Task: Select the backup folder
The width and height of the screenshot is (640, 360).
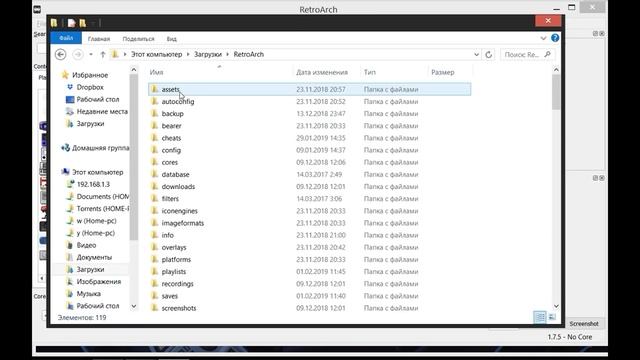Action: click(x=172, y=113)
